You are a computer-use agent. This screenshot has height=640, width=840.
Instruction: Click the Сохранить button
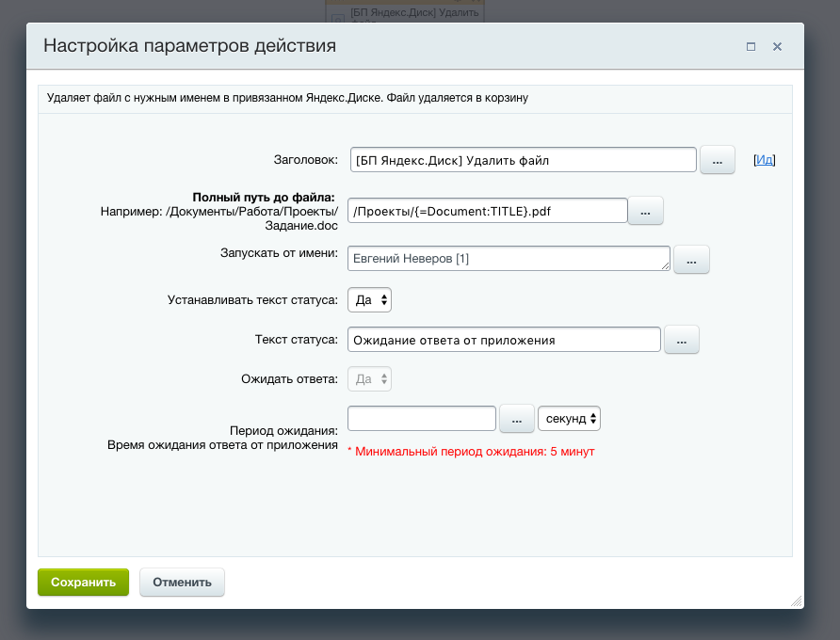[x=82, y=582]
